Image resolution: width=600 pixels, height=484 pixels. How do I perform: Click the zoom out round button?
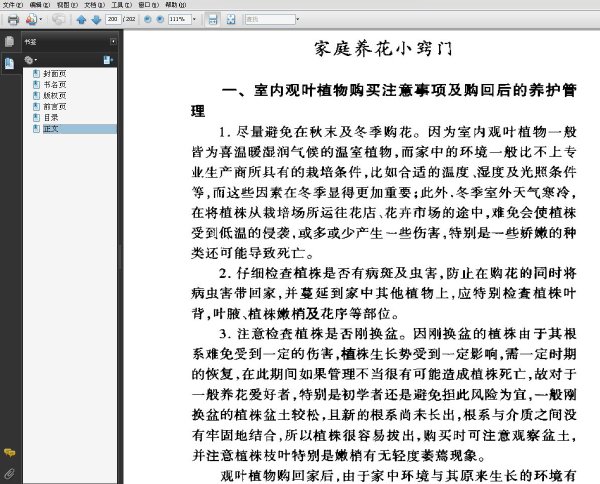(x=147, y=19)
